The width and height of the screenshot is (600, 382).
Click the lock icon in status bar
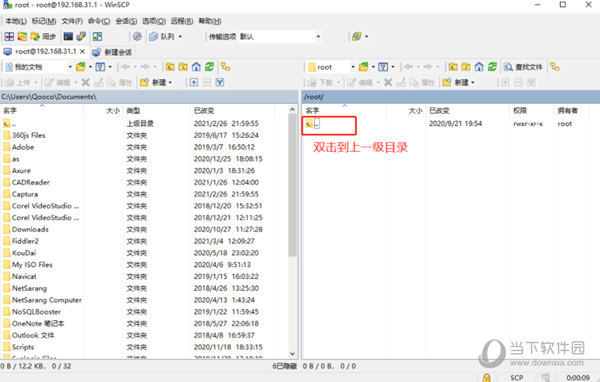point(486,378)
